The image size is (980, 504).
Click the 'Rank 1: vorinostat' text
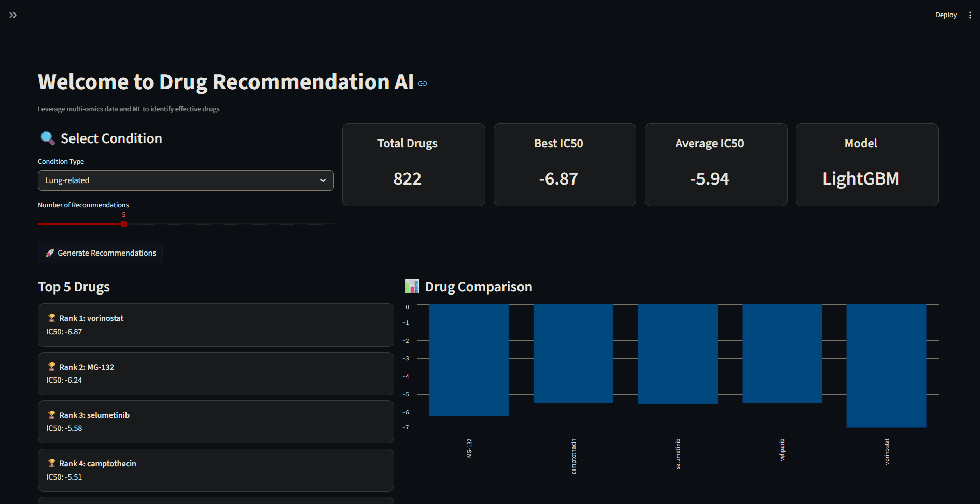click(91, 318)
